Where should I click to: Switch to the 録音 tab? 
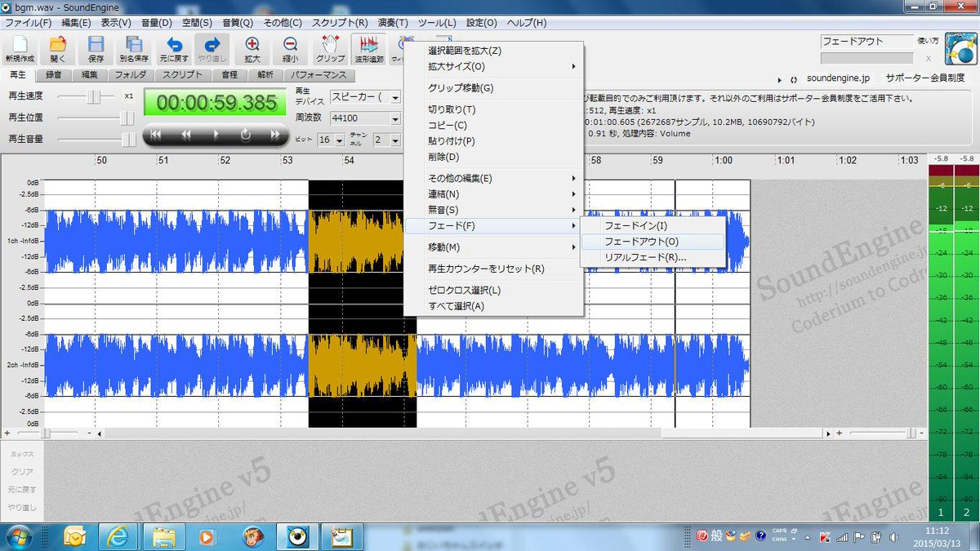click(54, 75)
